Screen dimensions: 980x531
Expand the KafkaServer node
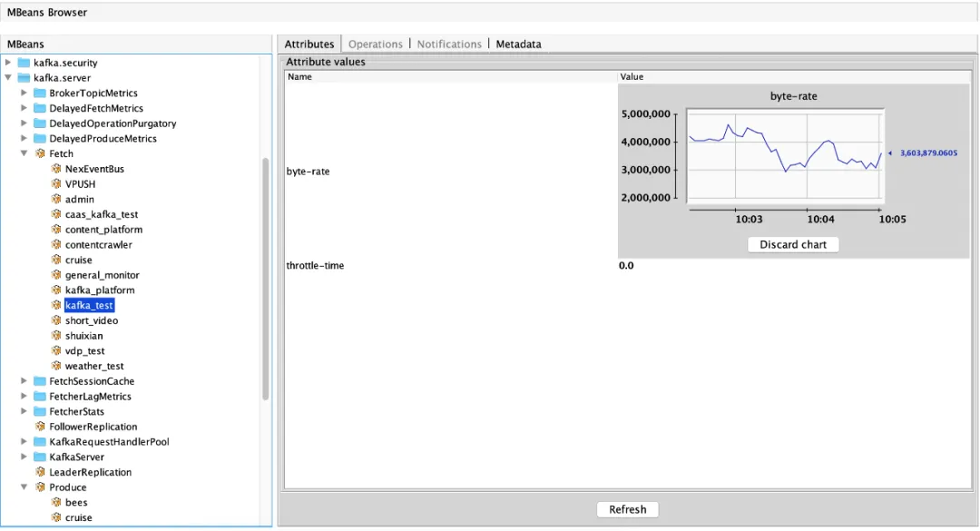pyautogui.click(x=24, y=457)
